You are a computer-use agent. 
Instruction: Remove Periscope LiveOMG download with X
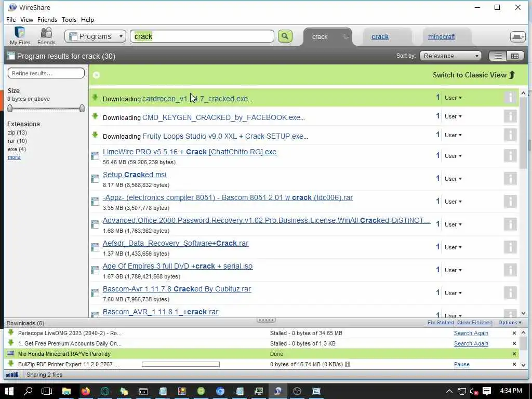coord(514,333)
